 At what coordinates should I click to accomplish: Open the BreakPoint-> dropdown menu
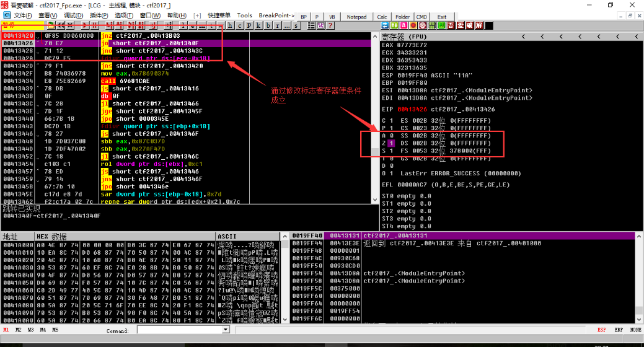(x=276, y=15)
